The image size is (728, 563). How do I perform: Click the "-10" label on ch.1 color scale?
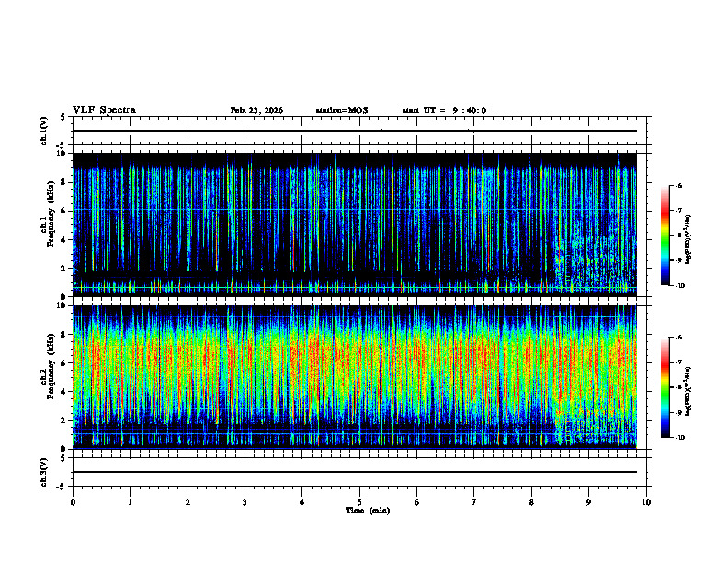click(x=679, y=285)
